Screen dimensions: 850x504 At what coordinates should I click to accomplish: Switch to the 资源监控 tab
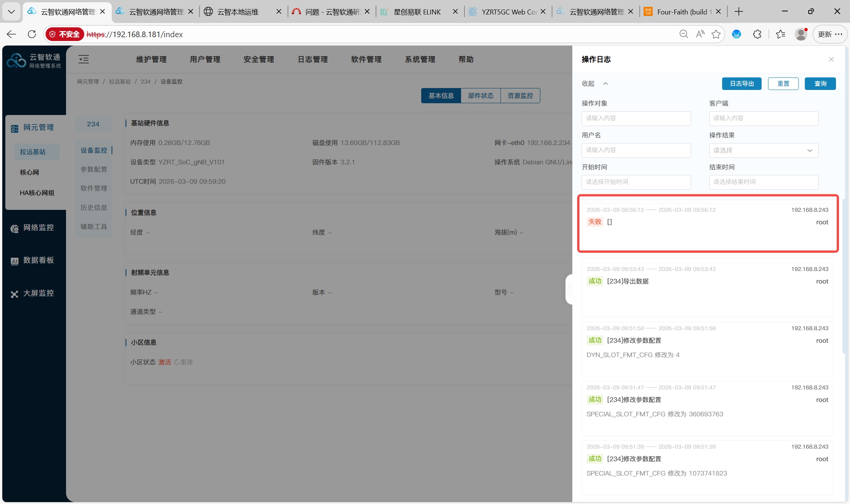520,96
